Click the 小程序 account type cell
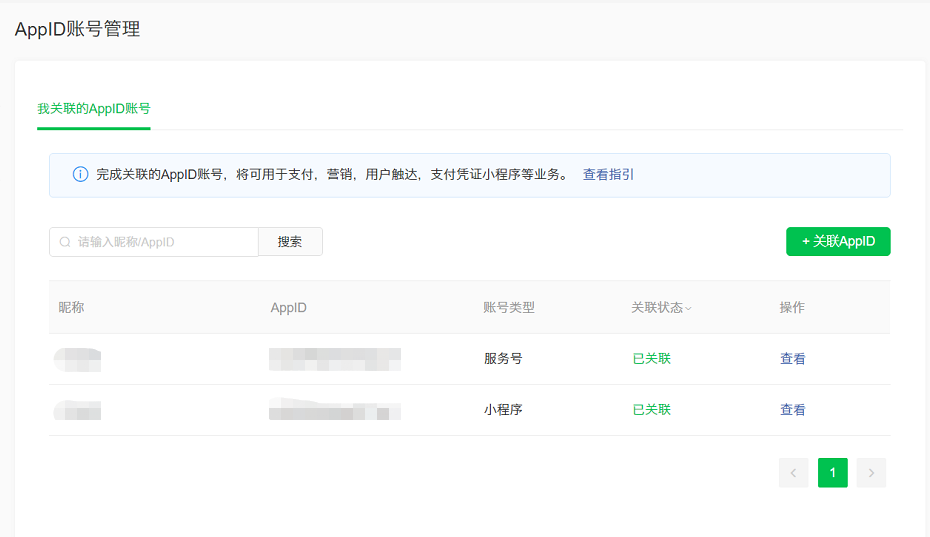 tap(503, 409)
